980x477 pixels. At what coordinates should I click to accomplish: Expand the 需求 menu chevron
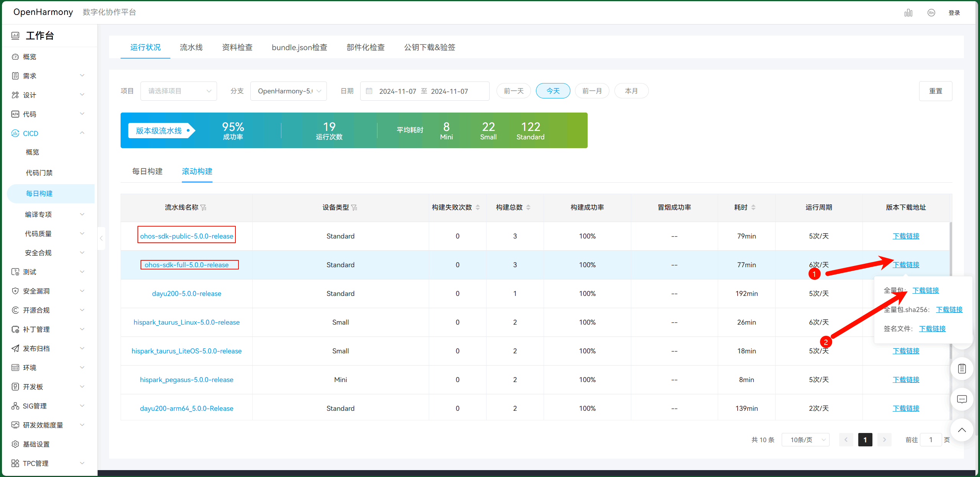[x=82, y=75]
